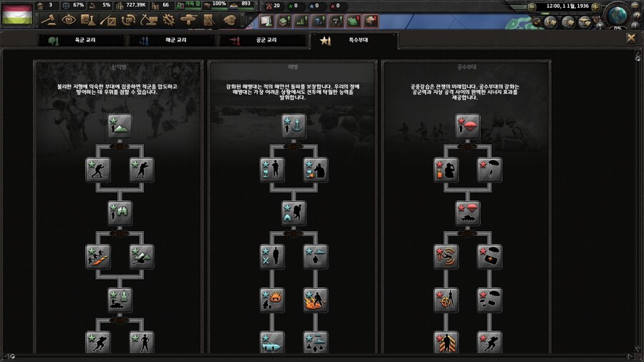This screenshot has height=362, width=644.
Task: Select the anchor marine doctrine node
Action: pyautogui.click(x=294, y=126)
